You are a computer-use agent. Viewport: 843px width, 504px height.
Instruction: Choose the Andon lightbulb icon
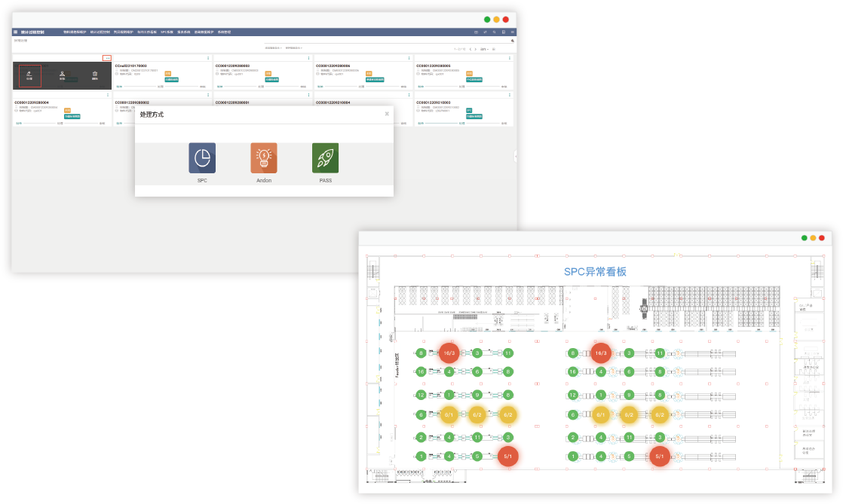[263, 158]
